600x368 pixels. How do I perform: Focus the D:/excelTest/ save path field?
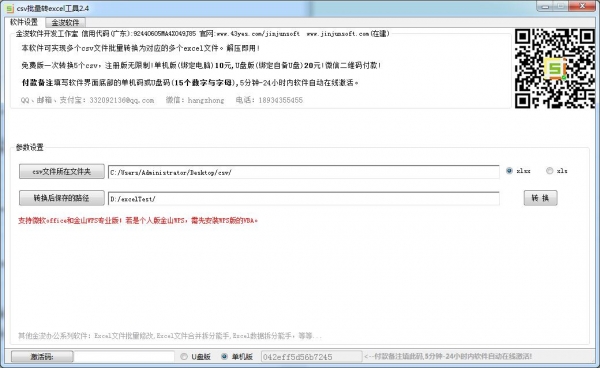click(x=303, y=199)
